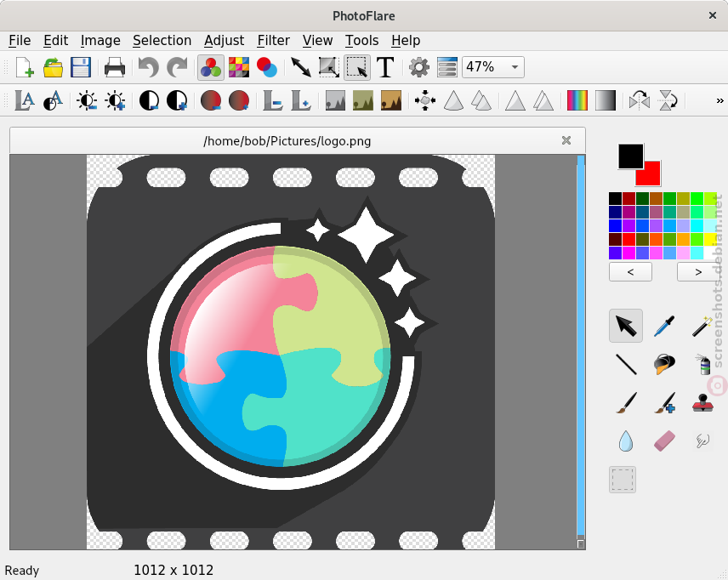Open the Tools menu
This screenshot has width=728, height=580.
[361, 41]
